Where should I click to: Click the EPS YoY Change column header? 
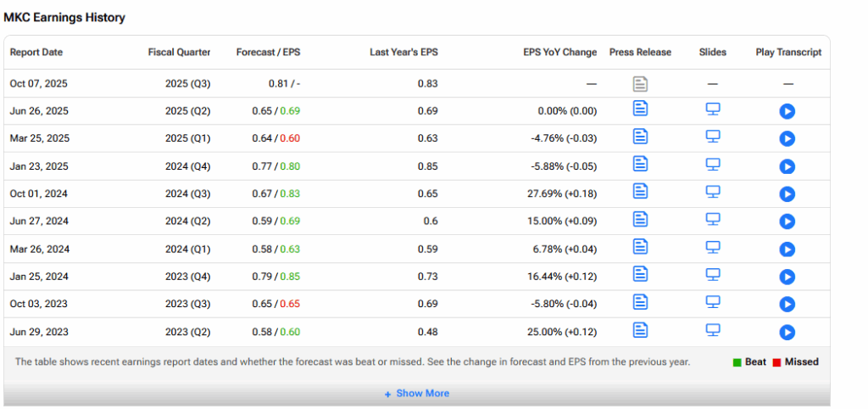tap(559, 53)
